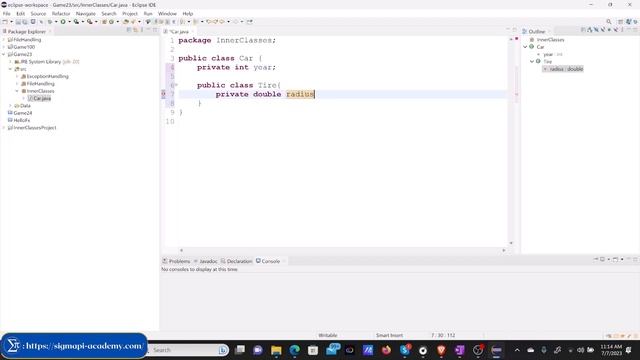
Task: Expand the JRE System Library node
Action: pos(11,62)
